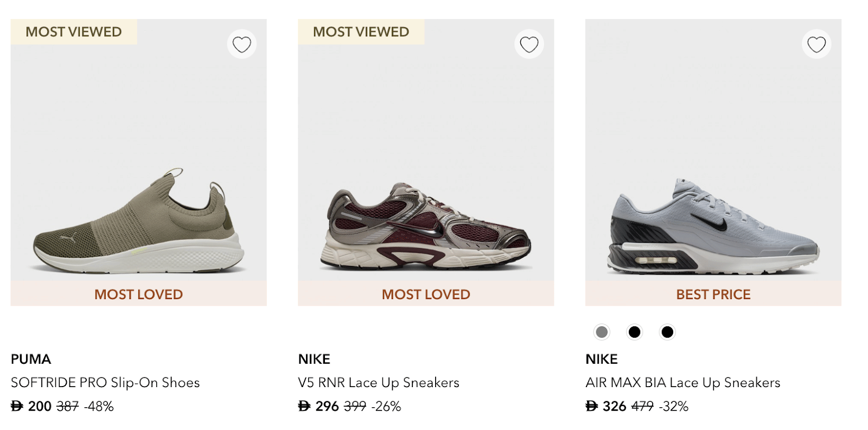Viewport: 868px width, 430px height.
Task: Click NIKE brand above AIR MAX BIA
Action: (602, 359)
